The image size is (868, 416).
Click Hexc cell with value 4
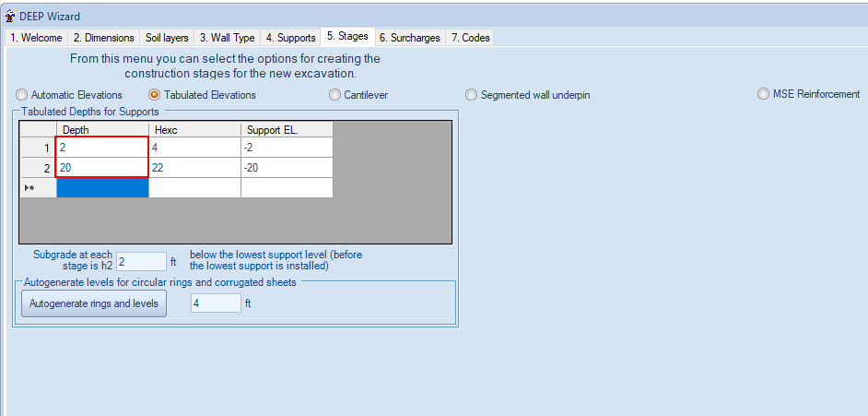[x=194, y=148]
